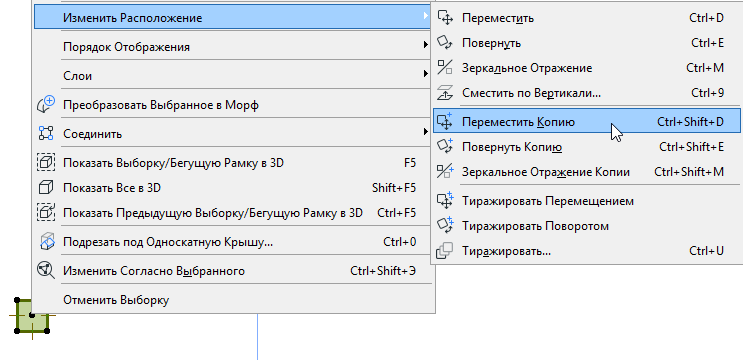Choose Изменить Согласно Выбранного
Viewport: 743px width, 360px height.
234,271
